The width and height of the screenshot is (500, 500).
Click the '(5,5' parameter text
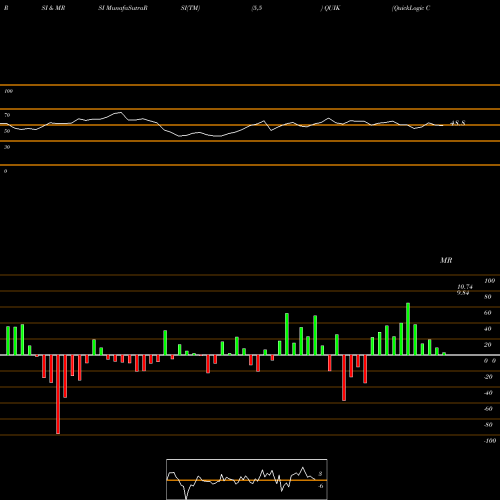pyautogui.click(x=257, y=8)
